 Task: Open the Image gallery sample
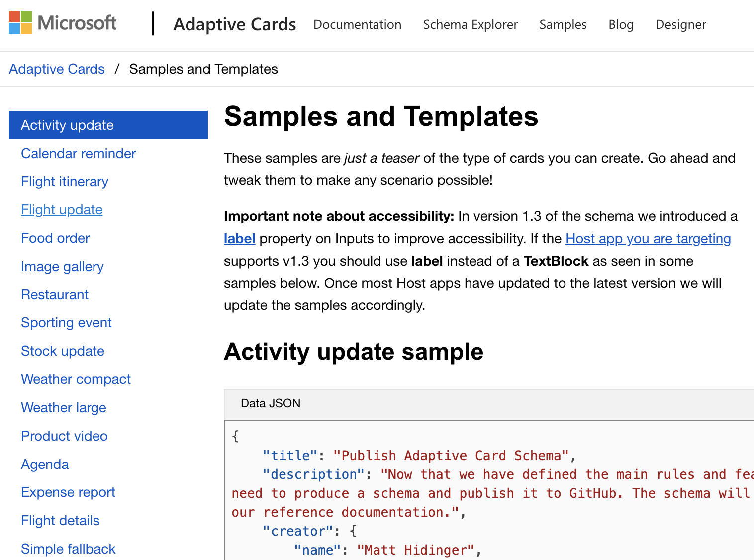[x=62, y=267]
